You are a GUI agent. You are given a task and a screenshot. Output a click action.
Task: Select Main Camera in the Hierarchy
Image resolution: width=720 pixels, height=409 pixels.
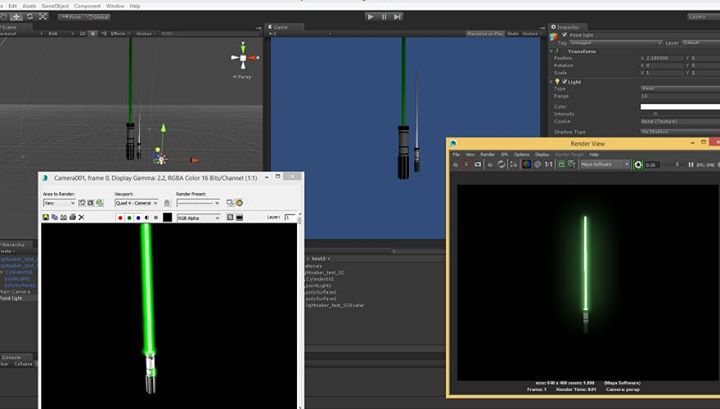(16, 291)
